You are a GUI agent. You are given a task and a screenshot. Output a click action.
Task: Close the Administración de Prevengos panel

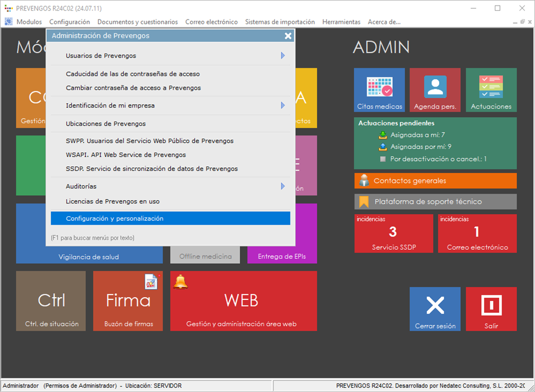288,36
